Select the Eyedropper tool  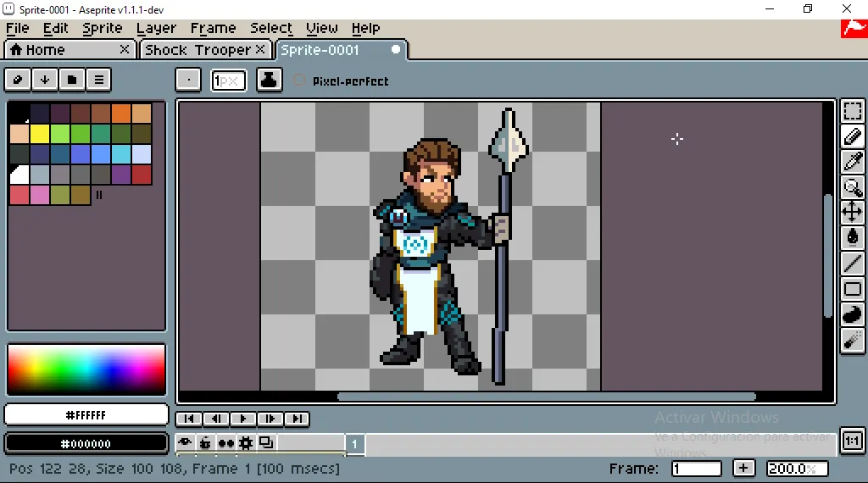click(853, 162)
